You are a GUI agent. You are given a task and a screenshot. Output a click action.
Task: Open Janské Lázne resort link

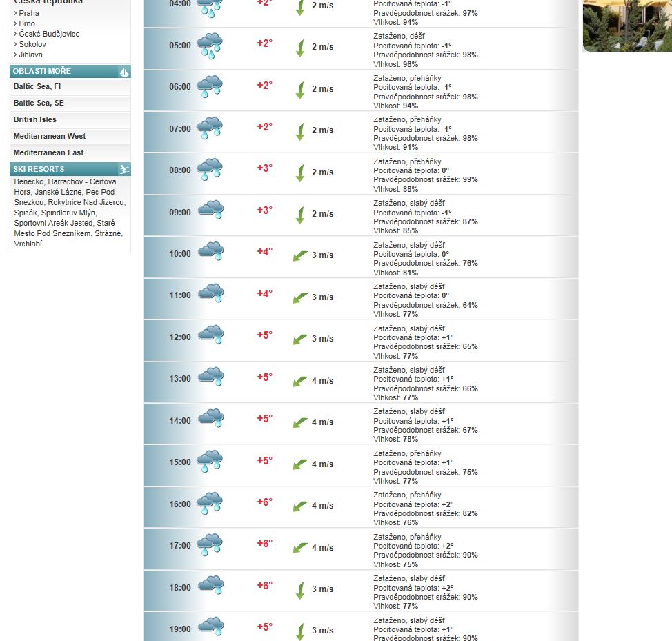coord(59,192)
